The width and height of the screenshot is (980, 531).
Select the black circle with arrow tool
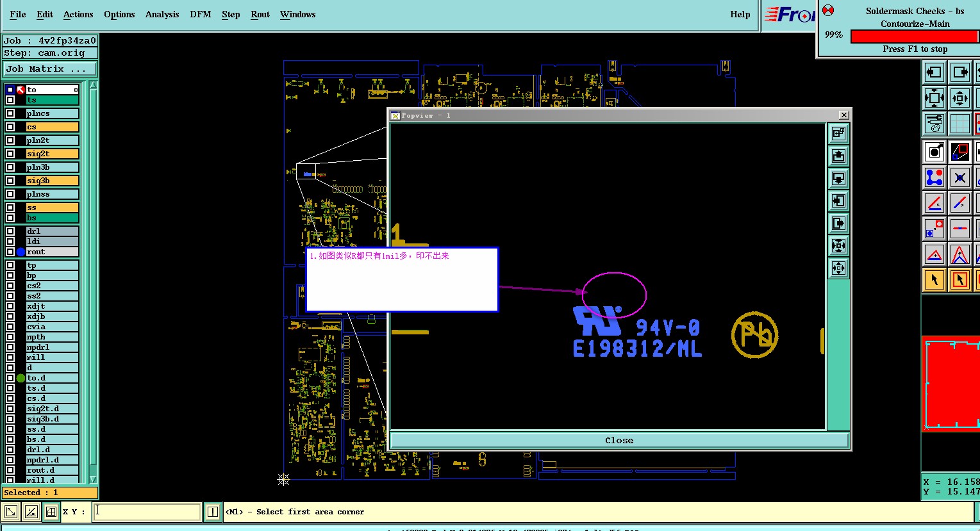934,152
